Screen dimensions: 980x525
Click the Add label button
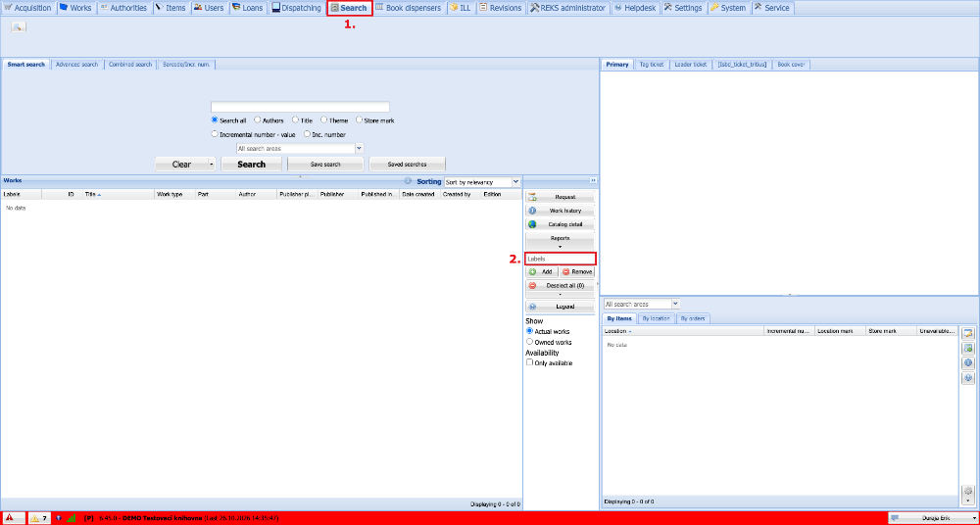(x=541, y=272)
